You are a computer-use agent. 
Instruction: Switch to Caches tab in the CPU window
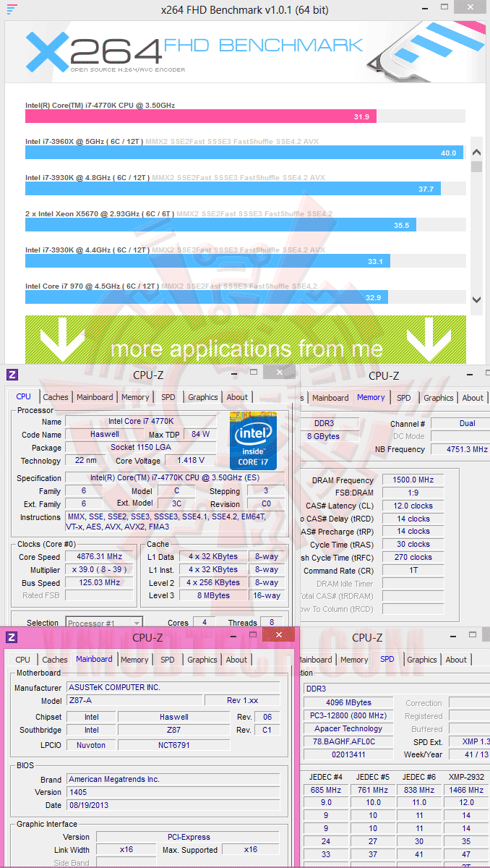[x=56, y=397]
